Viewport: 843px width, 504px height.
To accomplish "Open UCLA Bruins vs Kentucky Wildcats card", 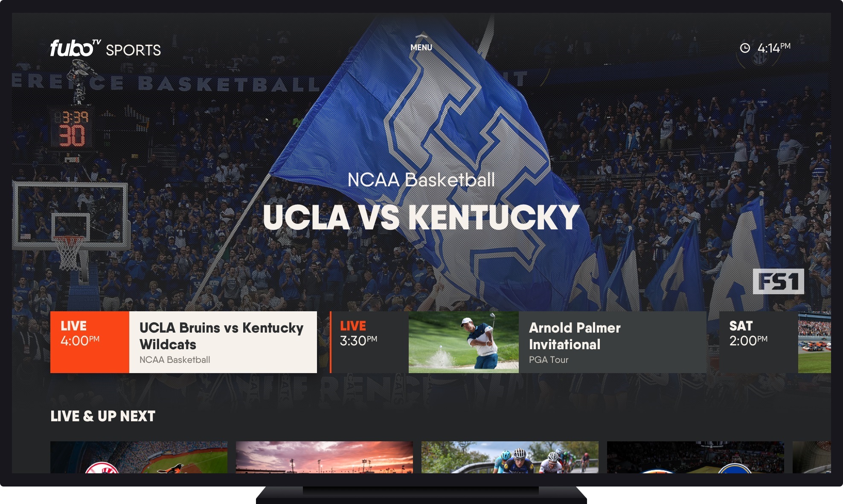I will pyautogui.click(x=183, y=342).
